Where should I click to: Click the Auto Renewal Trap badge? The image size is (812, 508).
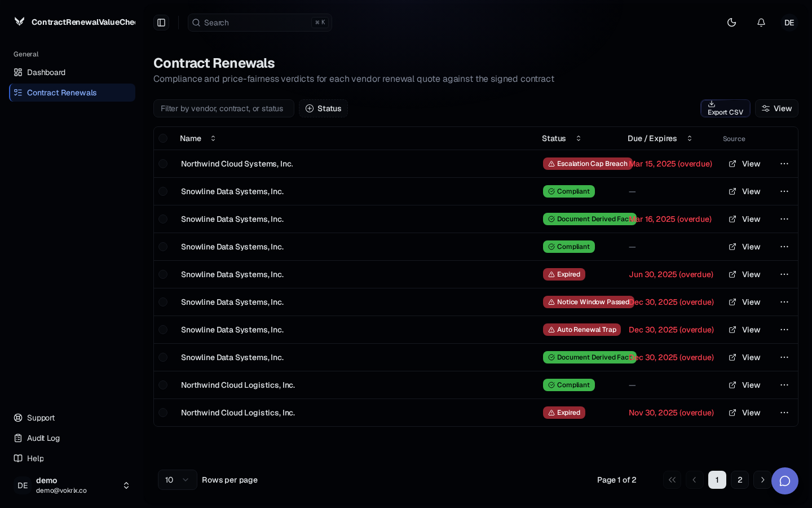tap(582, 330)
